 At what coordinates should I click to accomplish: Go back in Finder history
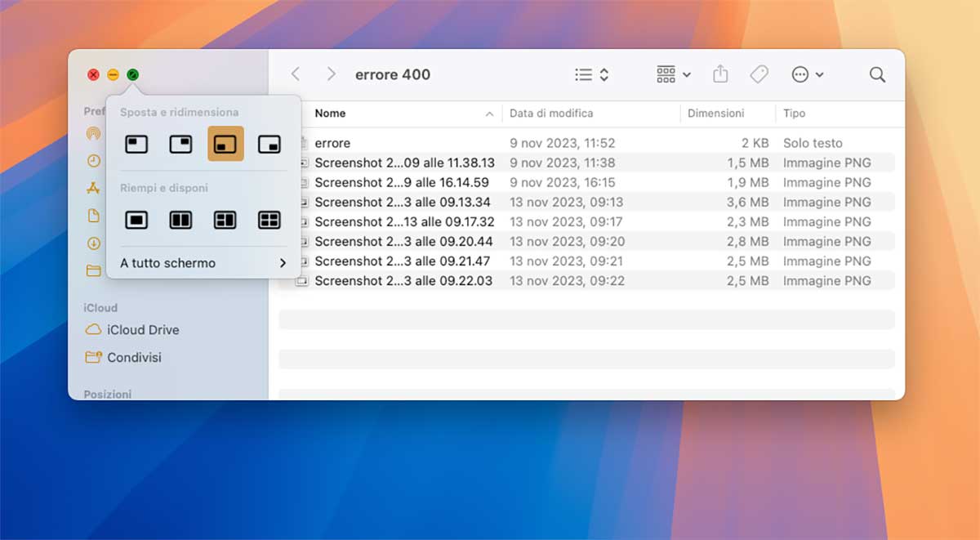[x=296, y=74]
